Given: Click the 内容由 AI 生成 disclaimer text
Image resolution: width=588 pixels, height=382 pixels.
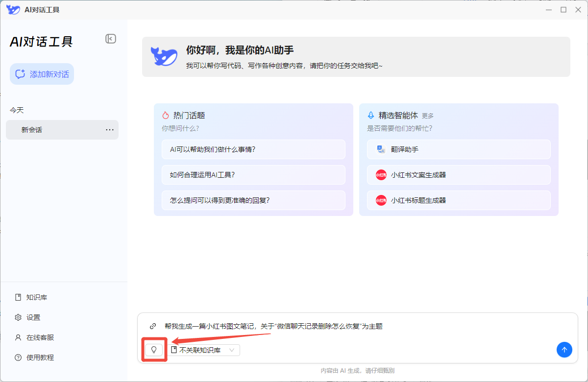Looking at the screenshot, I should coord(358,371).
